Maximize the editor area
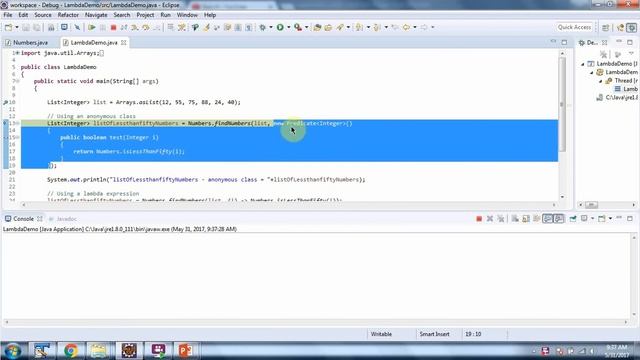Image resolution: width=640 pixels, height=360 pixels. pos(564,42)
